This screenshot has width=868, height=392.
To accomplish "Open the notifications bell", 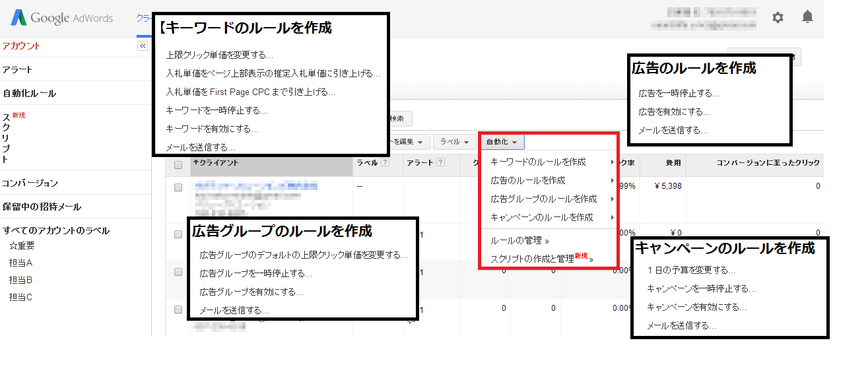I will coord(807,17).
